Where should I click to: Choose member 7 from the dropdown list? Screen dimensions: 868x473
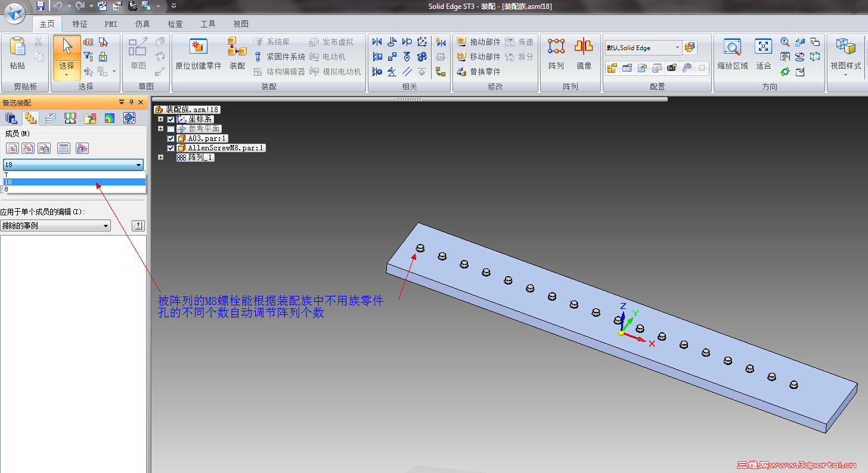75,175
